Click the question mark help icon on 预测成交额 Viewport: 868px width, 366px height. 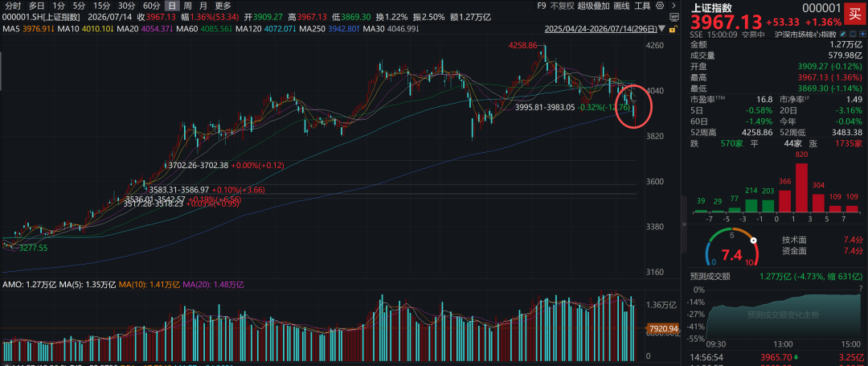point(861,289)
